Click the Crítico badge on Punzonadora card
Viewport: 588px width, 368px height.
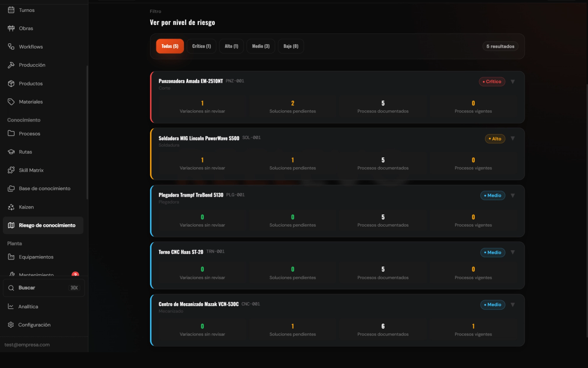(492, 81)
